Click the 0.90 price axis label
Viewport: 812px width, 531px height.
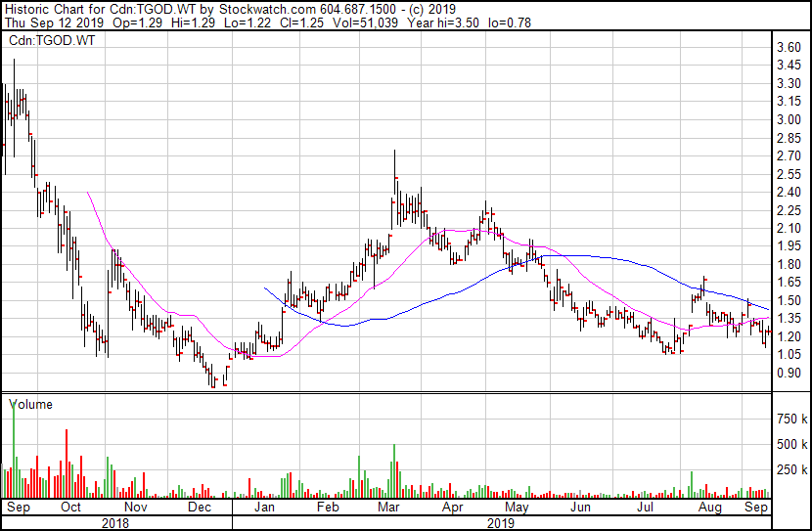click(x=789, y=374)
